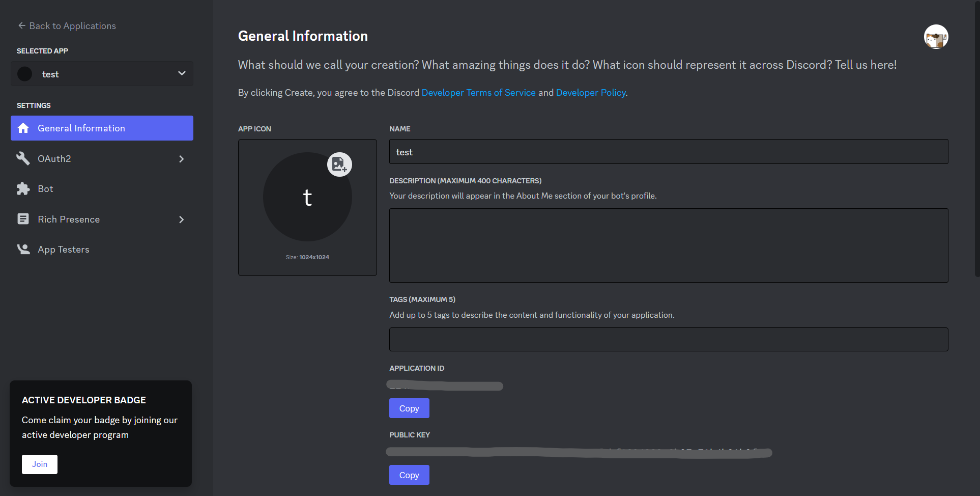Go to OAuth2 settings
This screenshot has width=980, height=496.
tap(102, 159)
